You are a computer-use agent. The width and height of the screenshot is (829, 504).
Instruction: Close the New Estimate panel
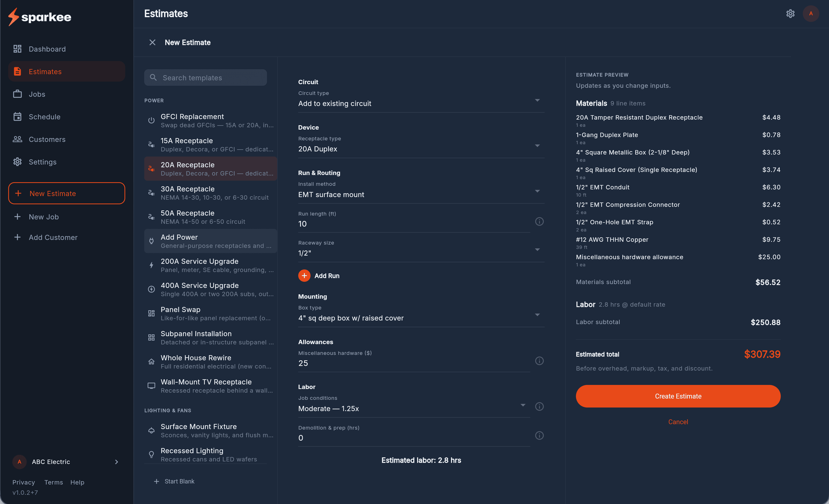tap(152, 42)
